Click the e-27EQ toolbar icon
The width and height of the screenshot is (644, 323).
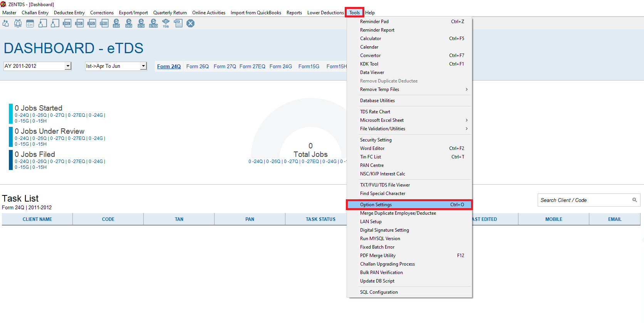153,24
